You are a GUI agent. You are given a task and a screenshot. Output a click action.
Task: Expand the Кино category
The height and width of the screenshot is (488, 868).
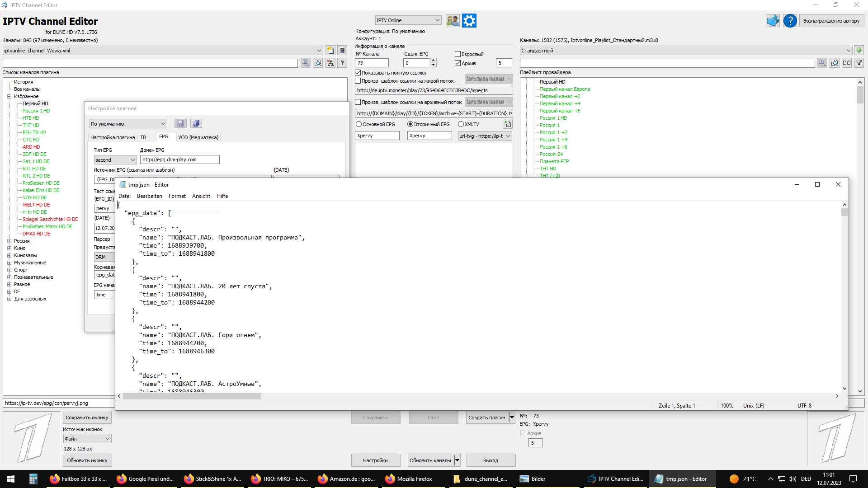tap(9, 249)
